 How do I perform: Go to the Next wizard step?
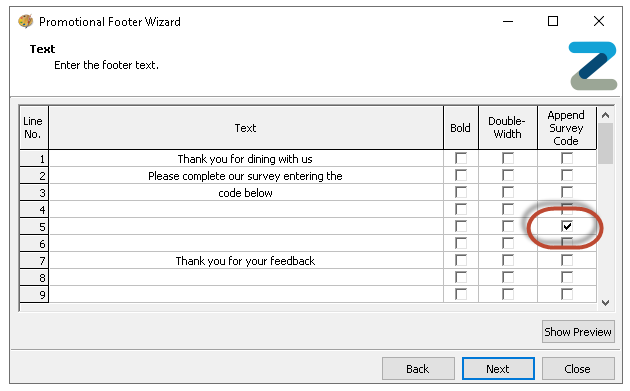tap(498, 368)
